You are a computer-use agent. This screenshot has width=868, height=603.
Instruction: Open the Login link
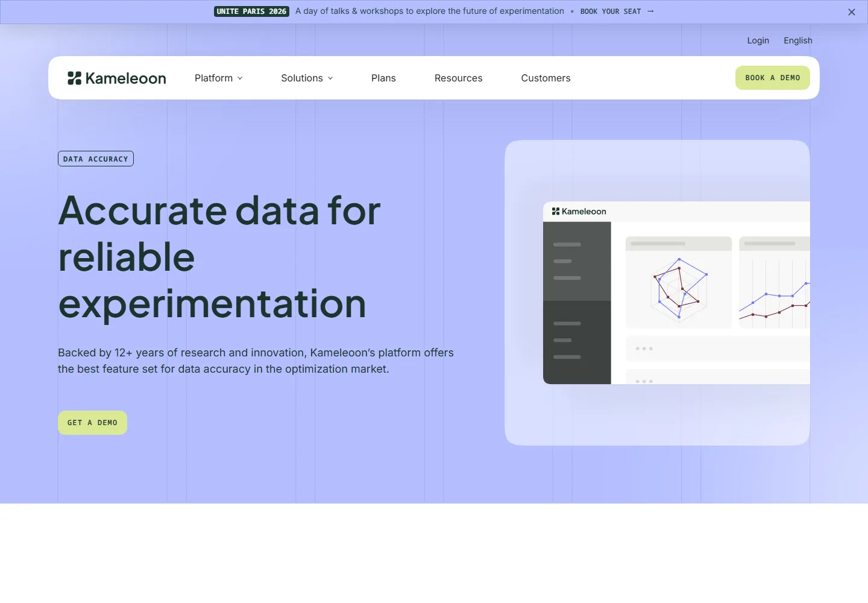758,40
